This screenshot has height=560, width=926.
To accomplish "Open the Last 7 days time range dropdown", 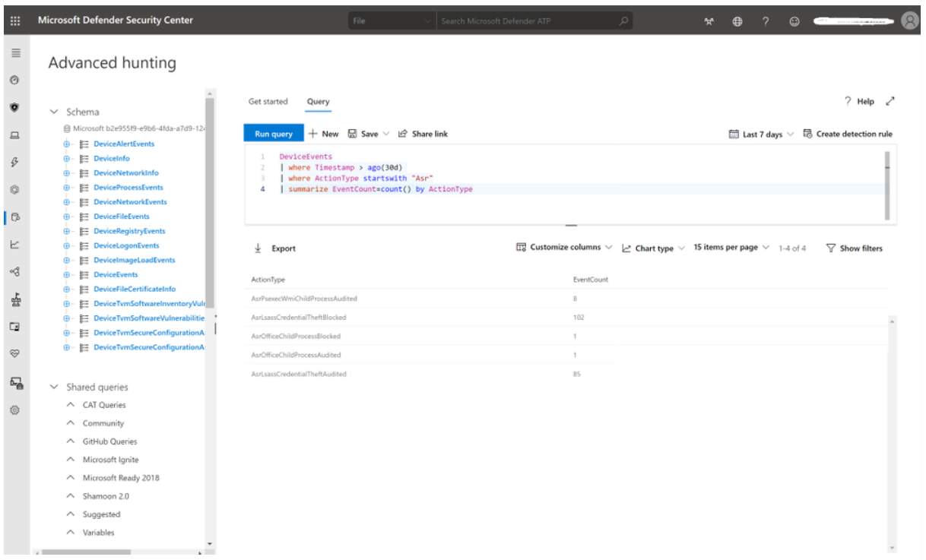I will pos(761,134).
